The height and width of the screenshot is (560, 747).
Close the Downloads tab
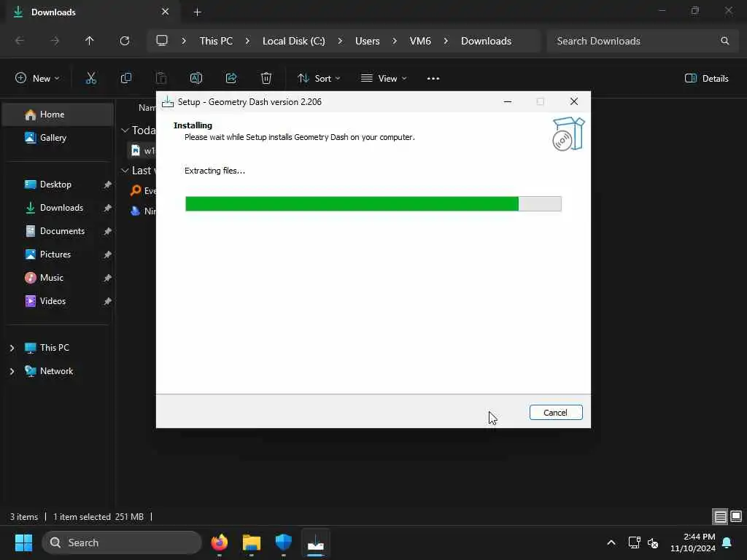(166, 12)
